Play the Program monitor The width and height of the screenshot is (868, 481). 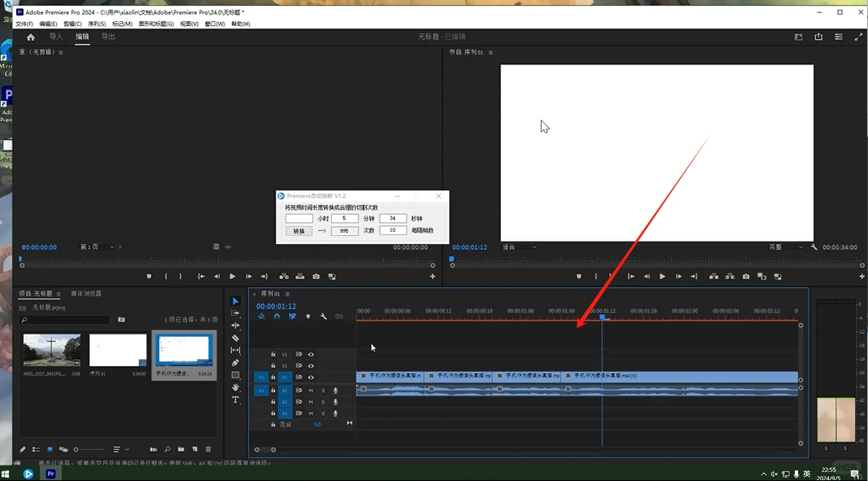coord(662,277)
